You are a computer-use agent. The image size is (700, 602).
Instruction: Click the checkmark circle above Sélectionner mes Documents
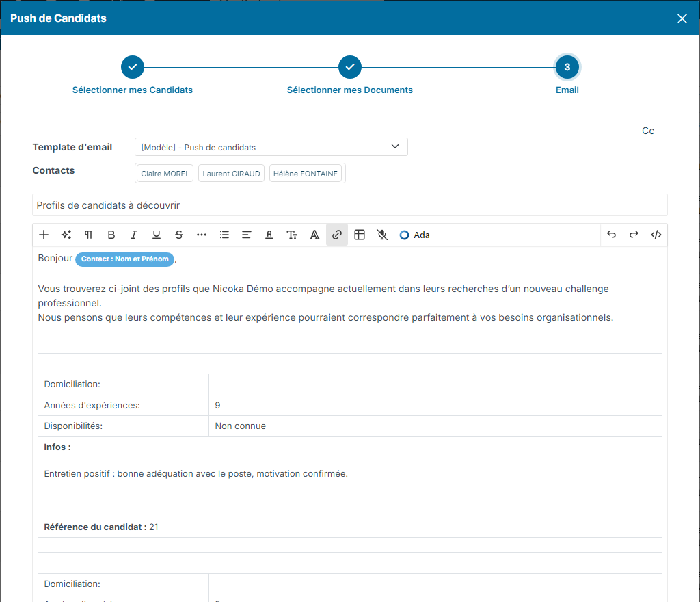[350, 67]
